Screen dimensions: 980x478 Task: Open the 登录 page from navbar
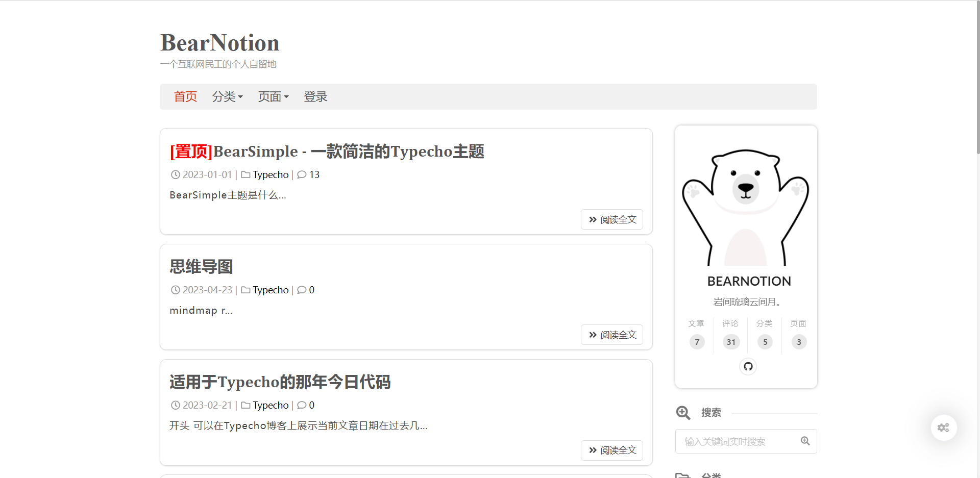tap(315, 96)
